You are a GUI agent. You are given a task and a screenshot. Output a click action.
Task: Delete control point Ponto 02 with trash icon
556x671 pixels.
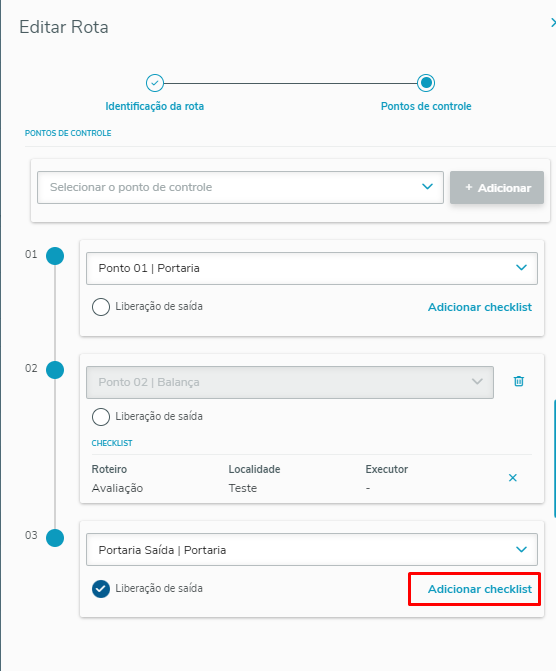click(518, 381)
